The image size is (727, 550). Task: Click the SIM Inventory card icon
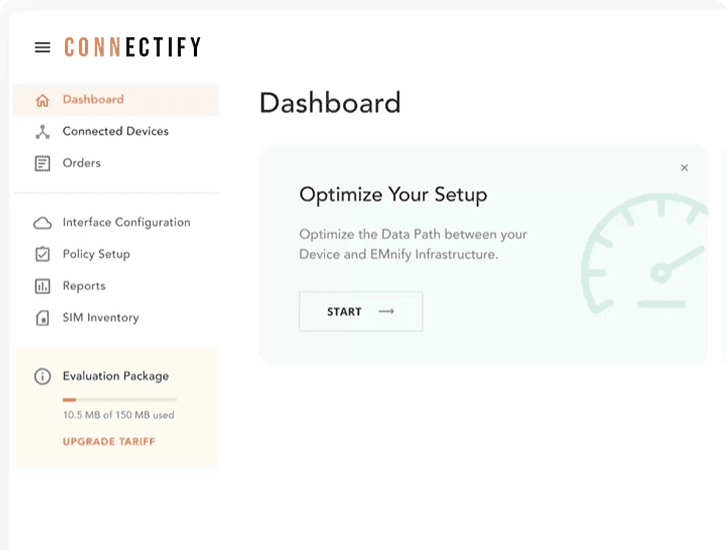[x=42, y=318]
